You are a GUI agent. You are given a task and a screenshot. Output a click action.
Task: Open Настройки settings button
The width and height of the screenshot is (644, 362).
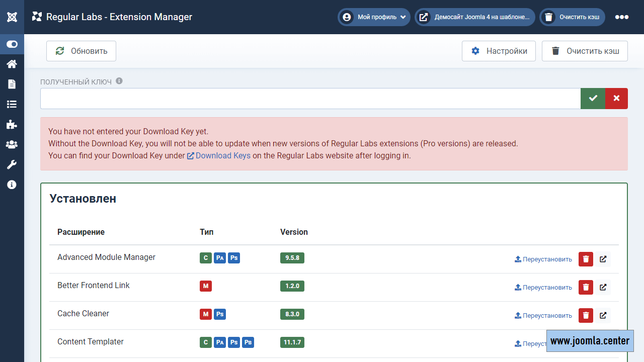click(x=499, y=51)
